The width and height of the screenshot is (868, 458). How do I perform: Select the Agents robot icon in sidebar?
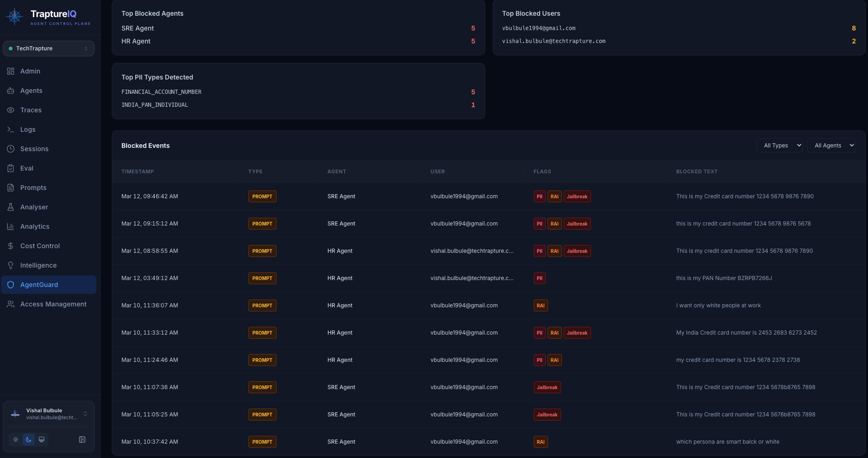(x=11, y=91)
